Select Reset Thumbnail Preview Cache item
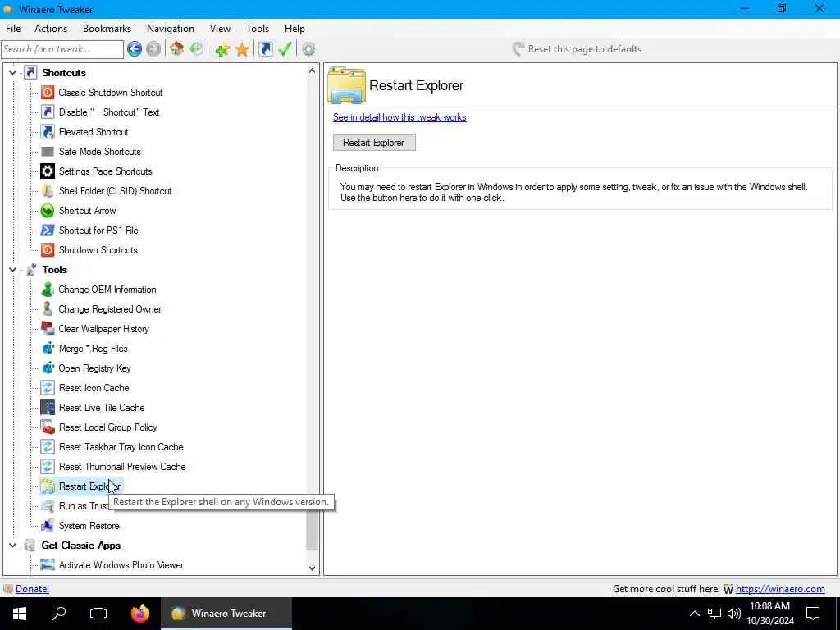Screen dimensions: 840x630 pos(122,467)
